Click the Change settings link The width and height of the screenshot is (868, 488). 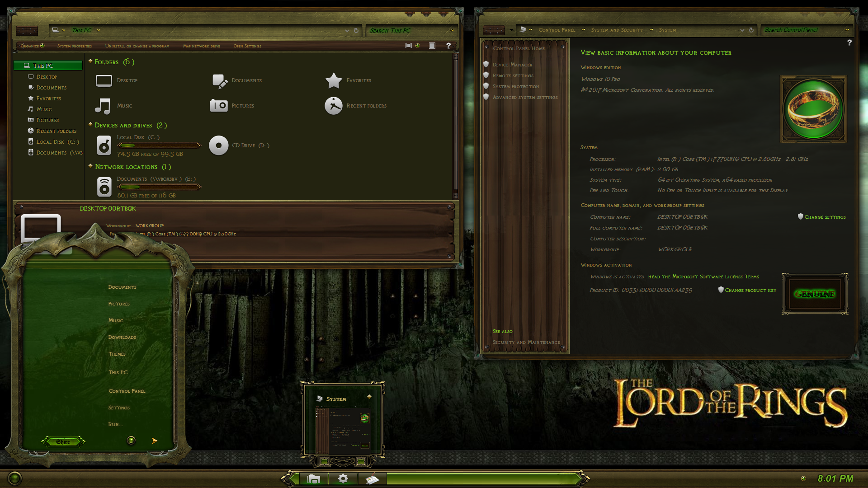825,217
